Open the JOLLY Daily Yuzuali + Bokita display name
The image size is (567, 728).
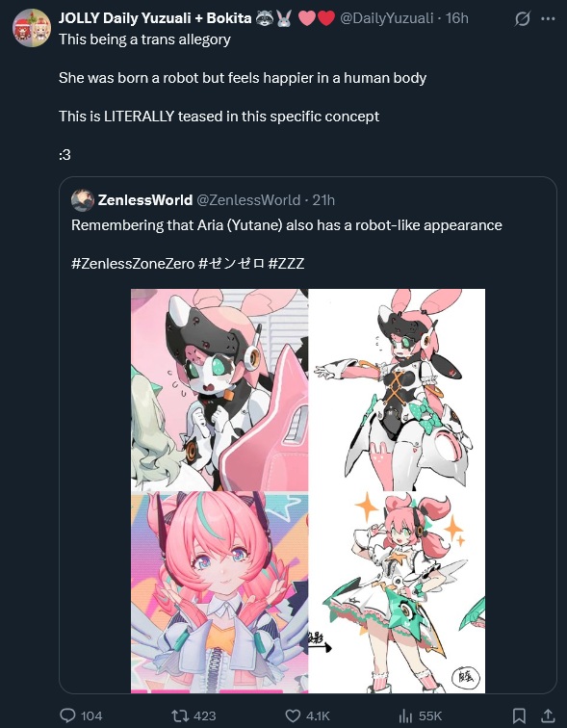(155, 18)
